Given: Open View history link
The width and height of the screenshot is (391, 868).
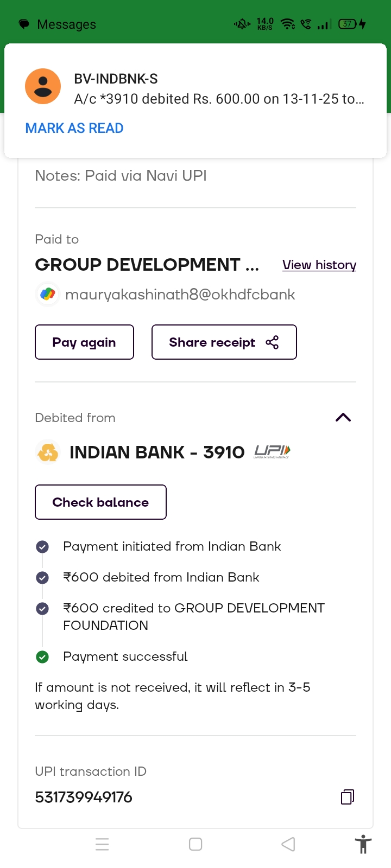Looking at the screenshot, I should tap(319, 265).
